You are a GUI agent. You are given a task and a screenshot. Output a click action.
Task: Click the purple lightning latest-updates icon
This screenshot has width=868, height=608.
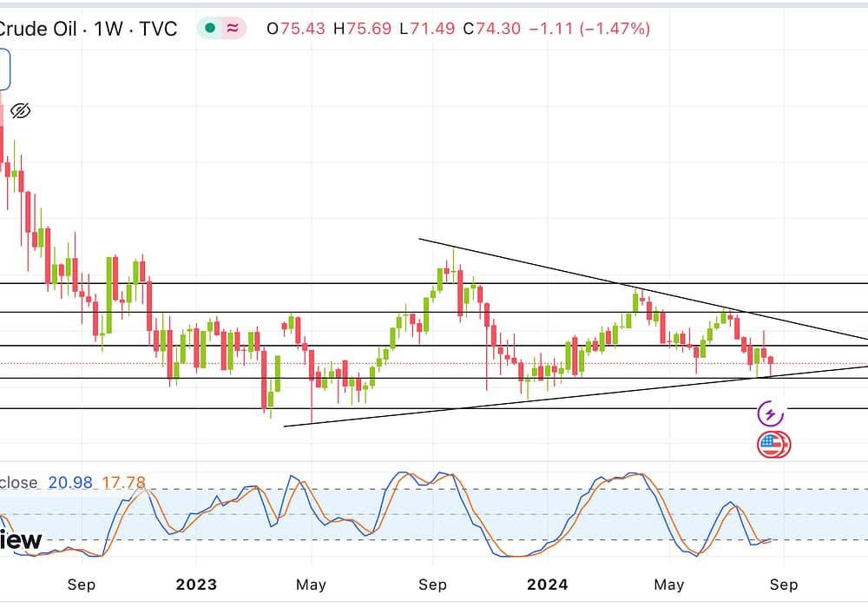770,413
